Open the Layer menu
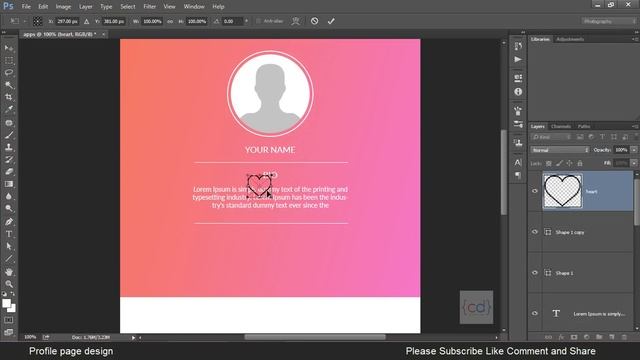The image size is (640, 360). [86, 7]
